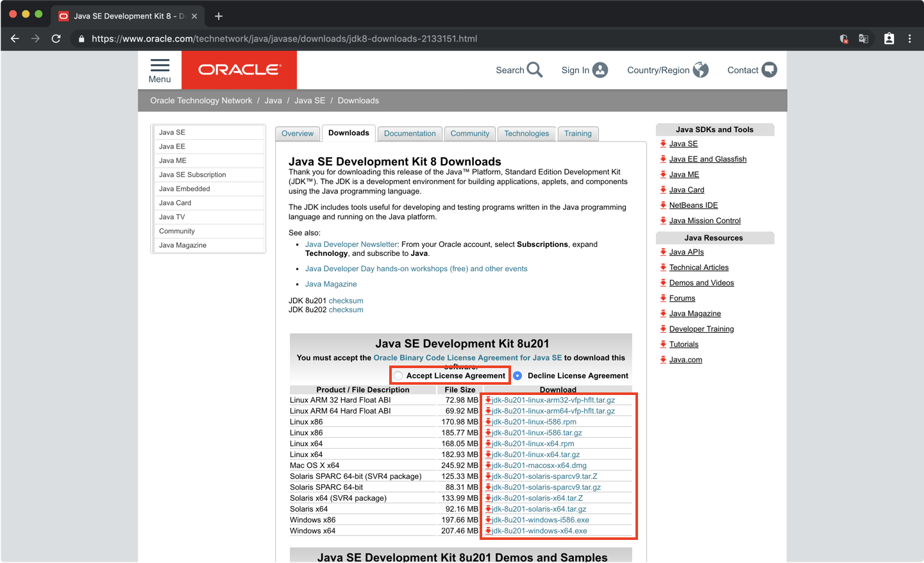Click the Sign In user icon
This screenshot has width=924, height=563.
(x=600, y=70)
